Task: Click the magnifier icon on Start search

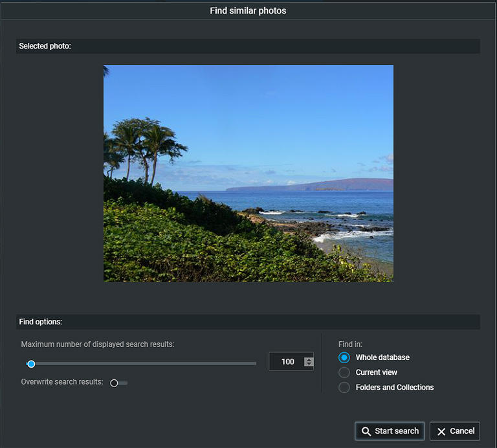Action: point(366,431)
